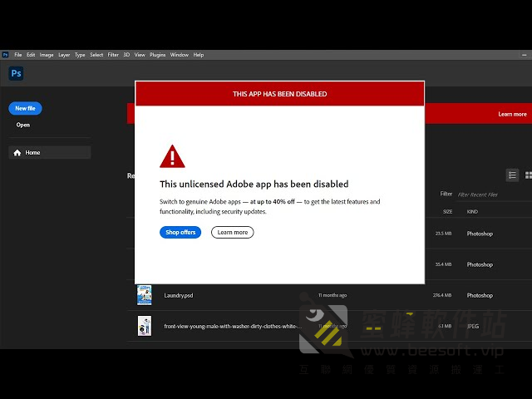Open the View menu
The image size is (532, 399).
click(140, 55)
